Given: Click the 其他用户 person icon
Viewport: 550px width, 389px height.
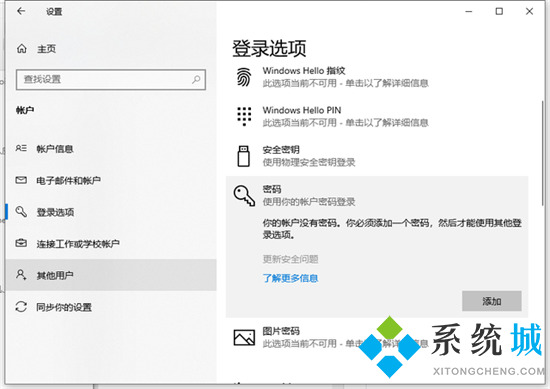Looking at the screenshot, I should pos(21,275).
